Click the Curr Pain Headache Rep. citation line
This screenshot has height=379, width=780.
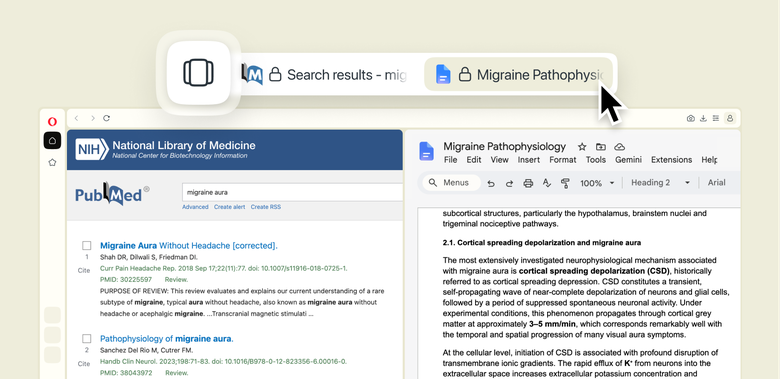(224, 269)
